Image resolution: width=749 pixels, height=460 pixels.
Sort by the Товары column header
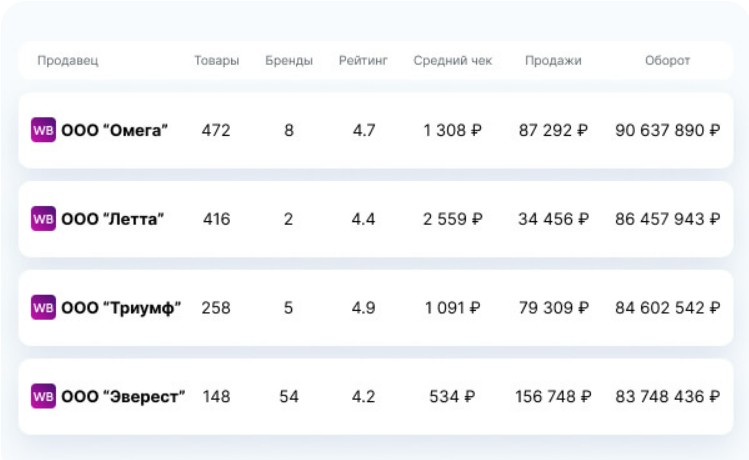pos(216,61)
